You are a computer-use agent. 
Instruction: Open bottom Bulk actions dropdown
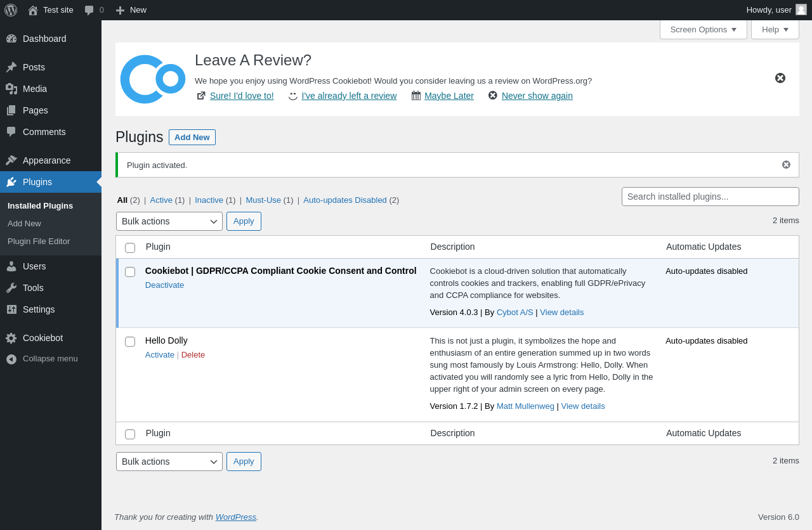(169, 462)
